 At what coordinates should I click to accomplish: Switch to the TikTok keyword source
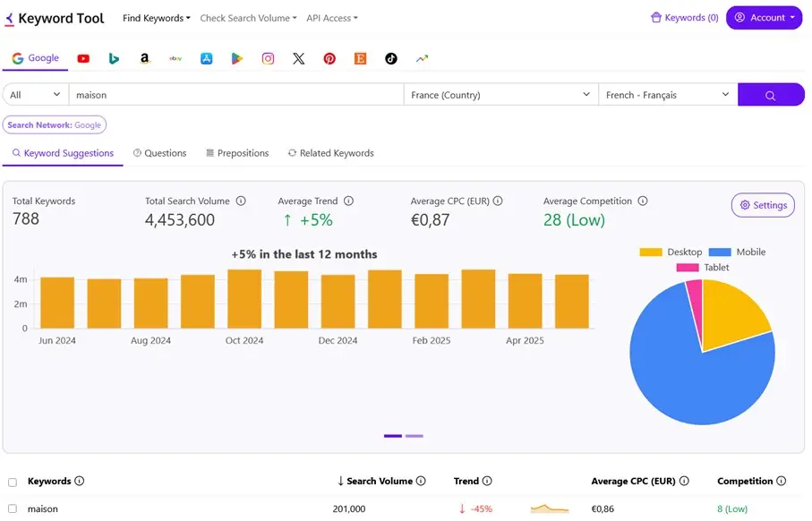[390, 58]
